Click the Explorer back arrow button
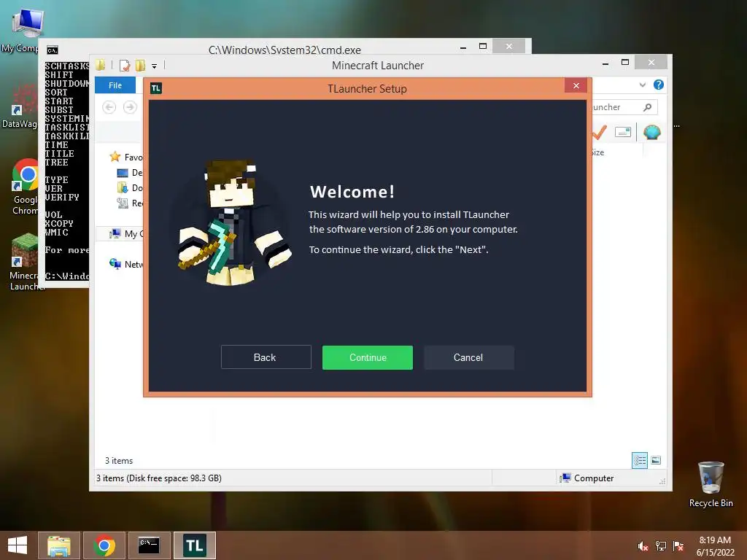The height and width of the screenshot is (560, 747). click(x=109, y=107)
